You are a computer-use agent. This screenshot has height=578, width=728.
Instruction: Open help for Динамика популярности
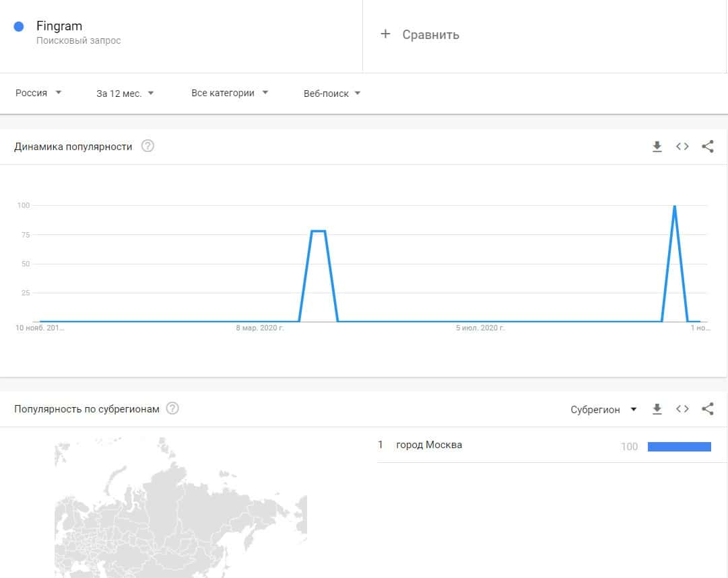tap(147, 146)
